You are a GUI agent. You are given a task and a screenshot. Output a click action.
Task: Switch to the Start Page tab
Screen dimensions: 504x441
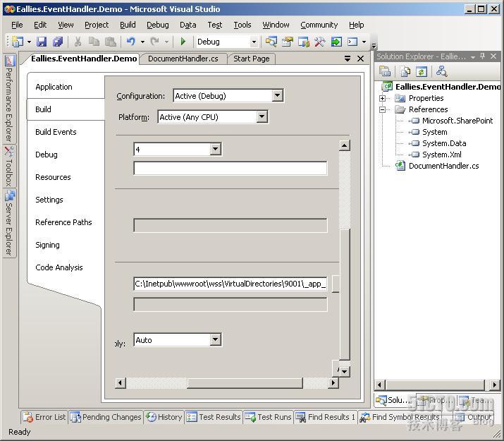click(252, 59)
